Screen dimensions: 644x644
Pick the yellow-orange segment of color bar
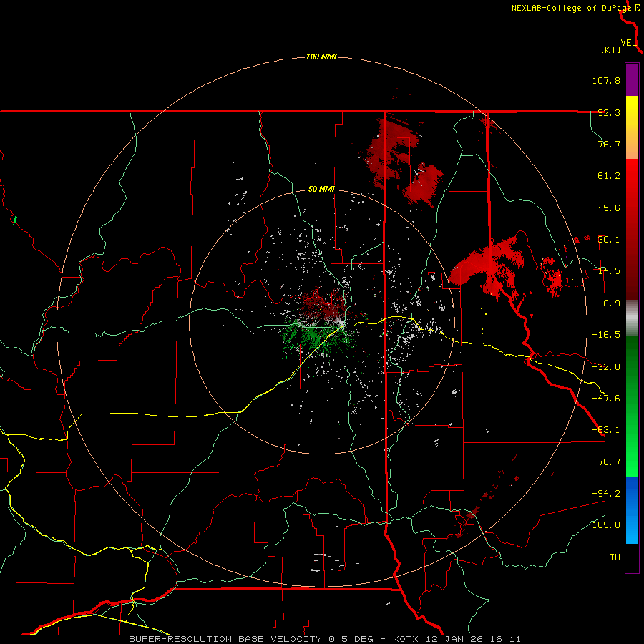pyautogui.click(x=632, y=127)
